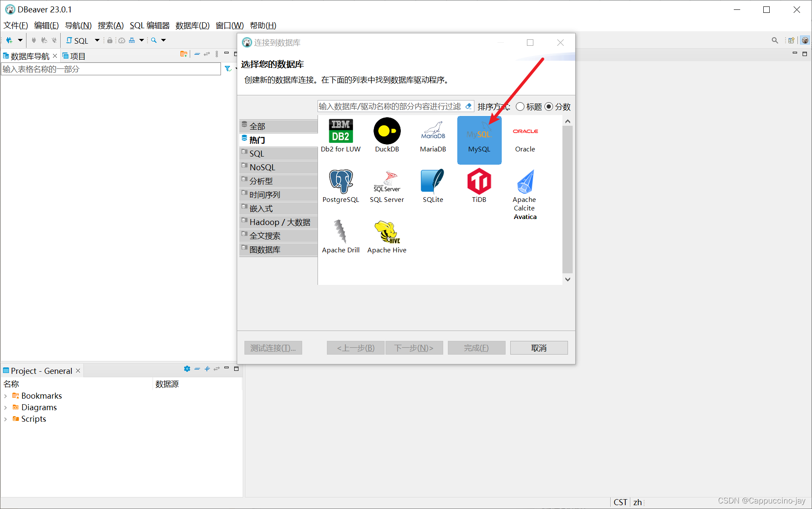Select the MySQL database driver

(479, 140)
